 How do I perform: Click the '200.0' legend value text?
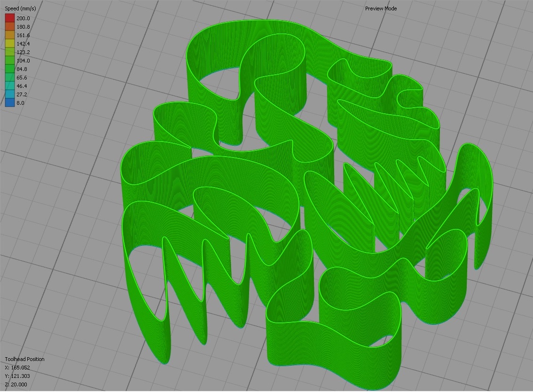coord(23,18)
